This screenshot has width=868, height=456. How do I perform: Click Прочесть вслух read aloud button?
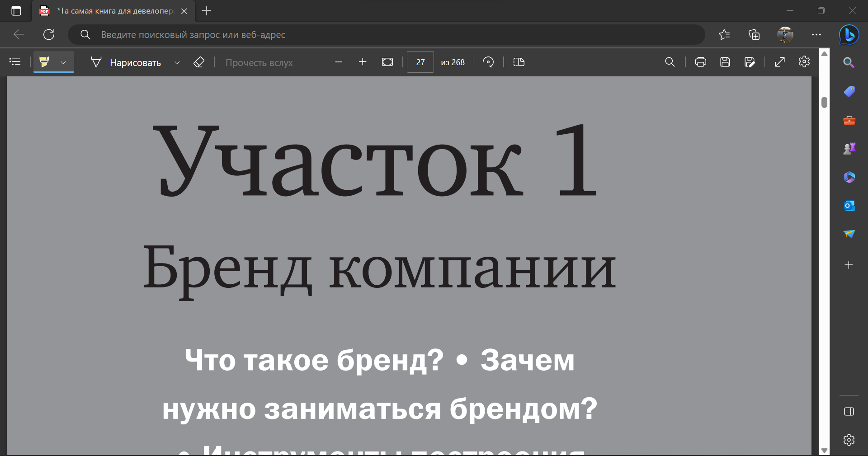259,62
